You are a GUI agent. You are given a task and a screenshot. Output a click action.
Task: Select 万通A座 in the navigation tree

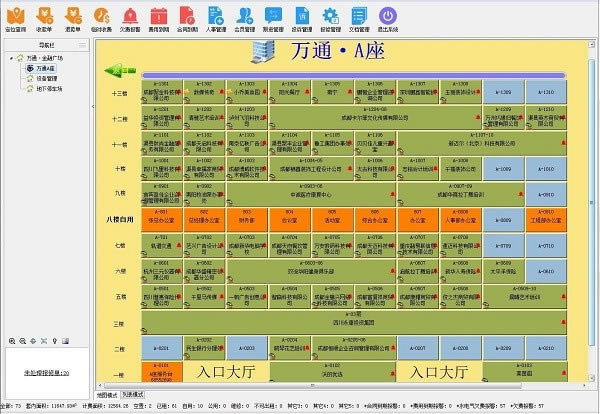tap(45, 68)
